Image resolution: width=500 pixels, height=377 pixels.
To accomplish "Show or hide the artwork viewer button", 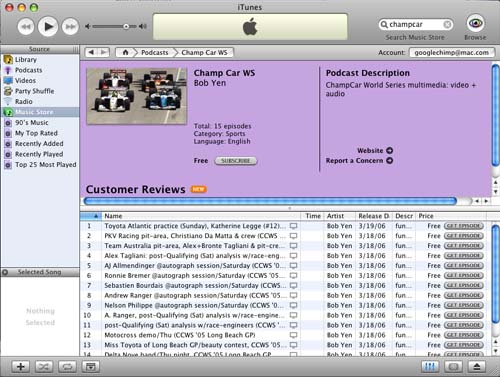I will [x=91, y=367].
